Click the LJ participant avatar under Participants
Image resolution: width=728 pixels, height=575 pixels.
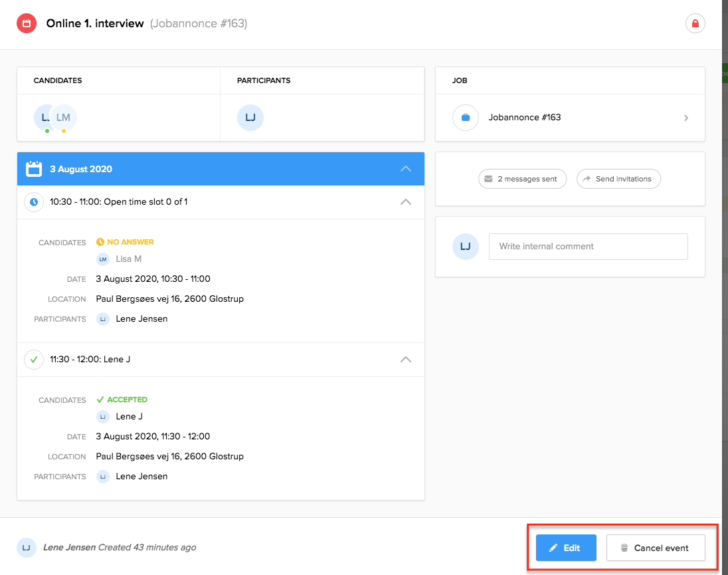tap(250, 118)
